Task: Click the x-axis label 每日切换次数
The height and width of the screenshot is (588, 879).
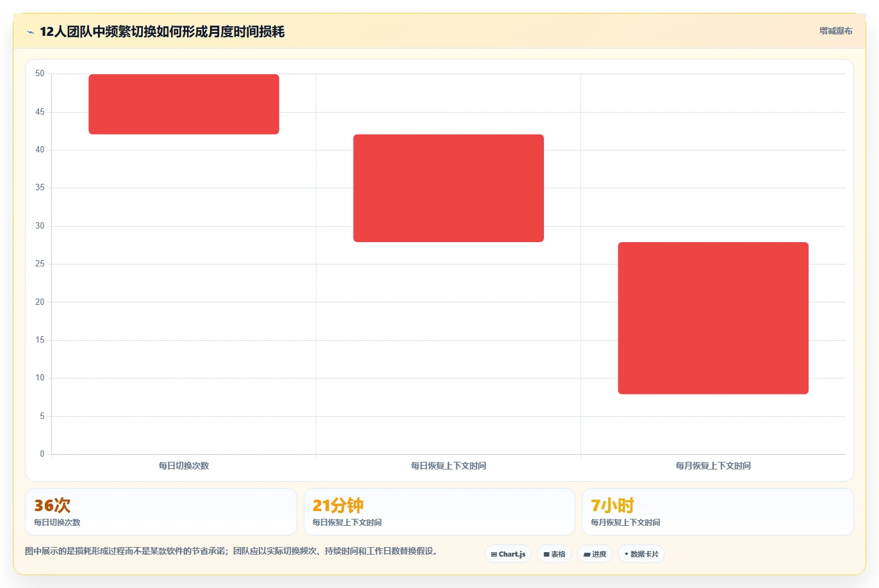Action: [x=184, y=466]
